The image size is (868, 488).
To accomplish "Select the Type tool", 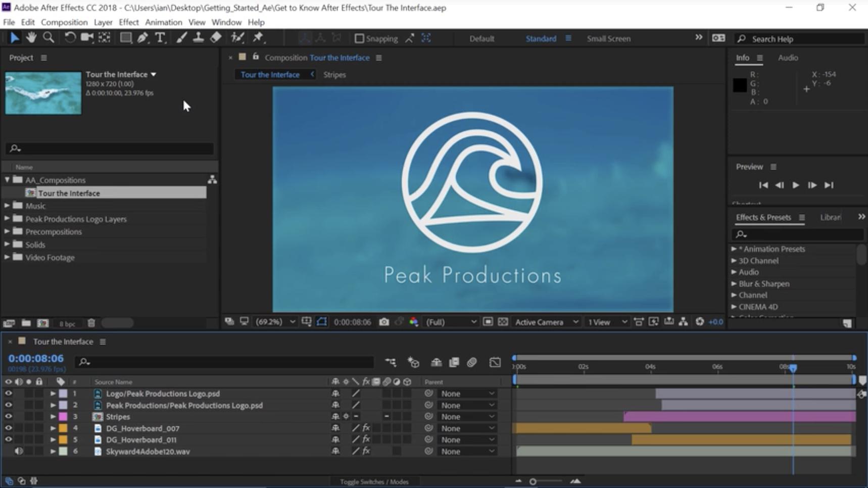I will pyautogui.click(x=160, y=37).
